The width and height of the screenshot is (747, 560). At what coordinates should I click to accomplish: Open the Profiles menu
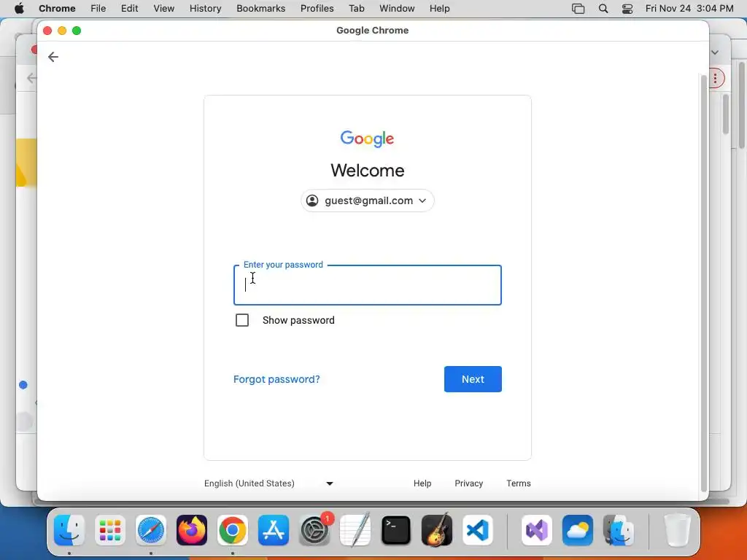(317, 8)
